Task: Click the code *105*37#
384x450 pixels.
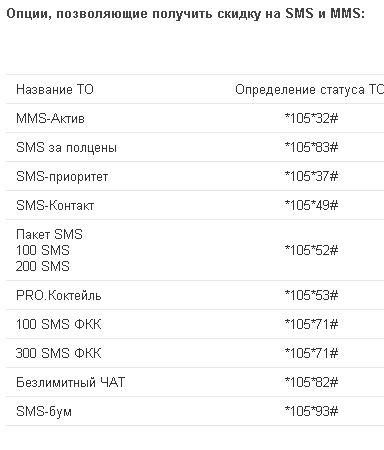Action: coord(311,176)
